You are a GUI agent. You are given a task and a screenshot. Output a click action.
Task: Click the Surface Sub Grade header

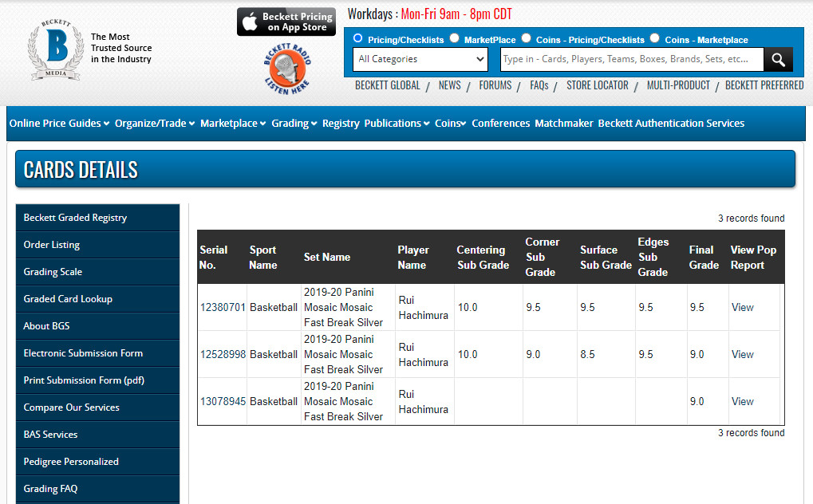click(x=606, y=258)
